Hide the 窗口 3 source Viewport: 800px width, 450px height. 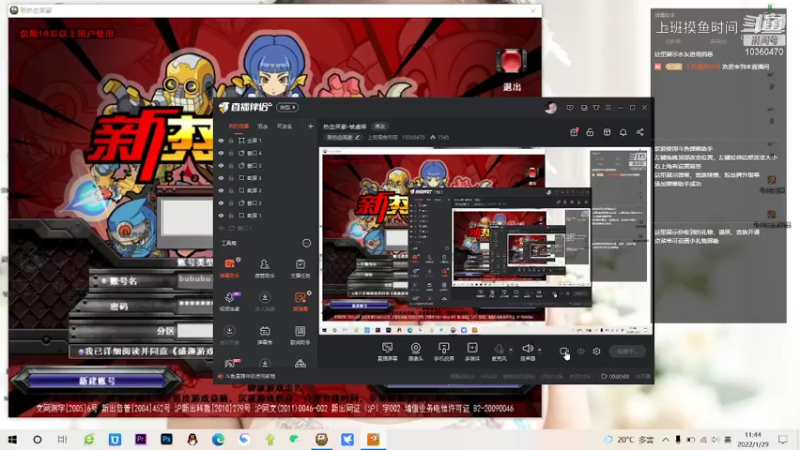221,165
